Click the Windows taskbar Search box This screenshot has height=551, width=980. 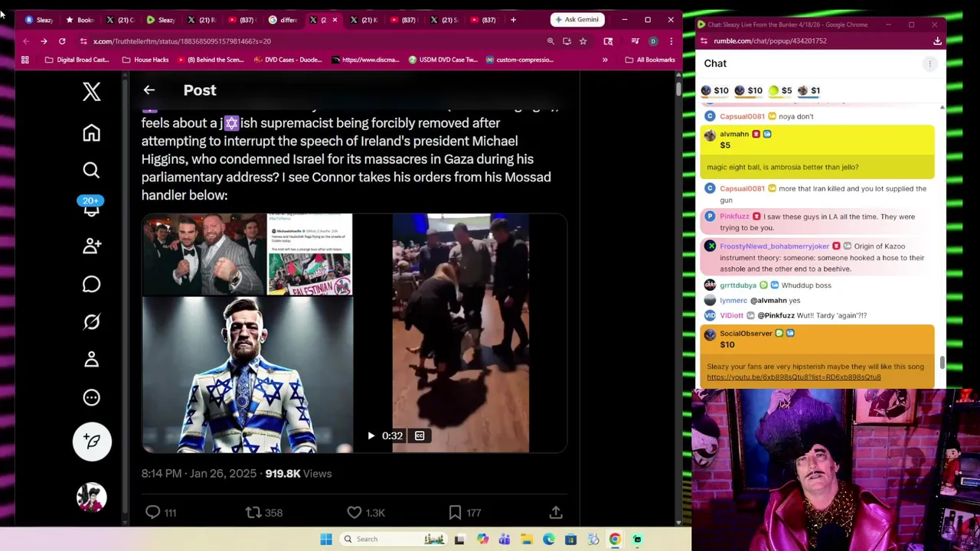click(394, 540)
